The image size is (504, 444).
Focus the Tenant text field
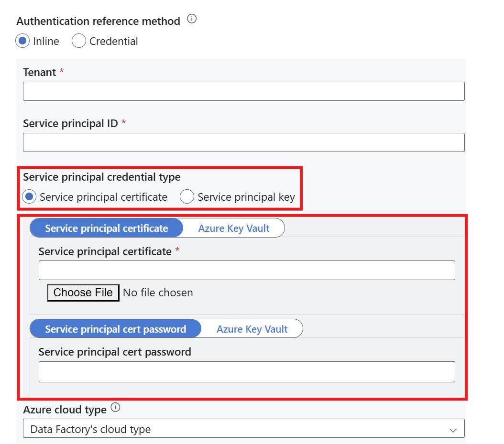243,91
